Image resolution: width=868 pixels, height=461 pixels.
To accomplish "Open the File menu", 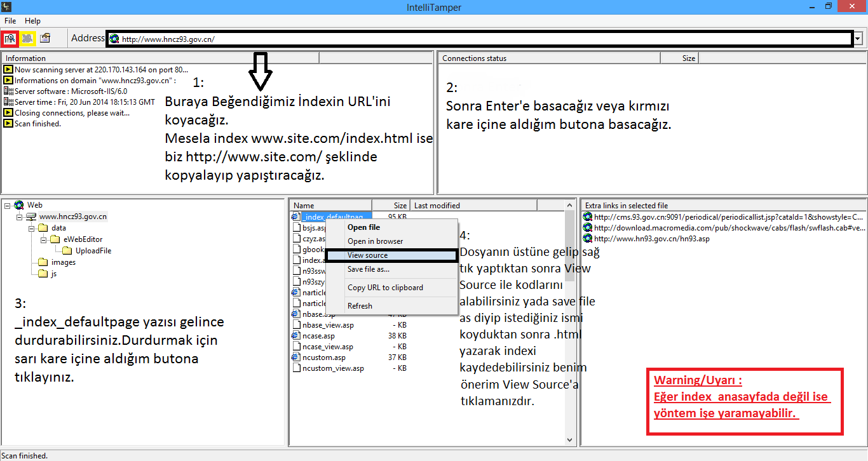I will point(10,21).
